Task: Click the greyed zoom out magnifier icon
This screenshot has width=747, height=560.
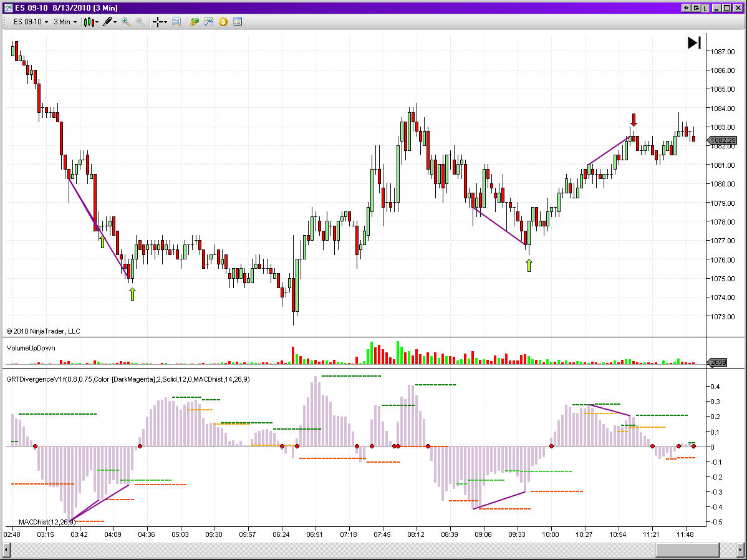Action: (x=140, y=22)
